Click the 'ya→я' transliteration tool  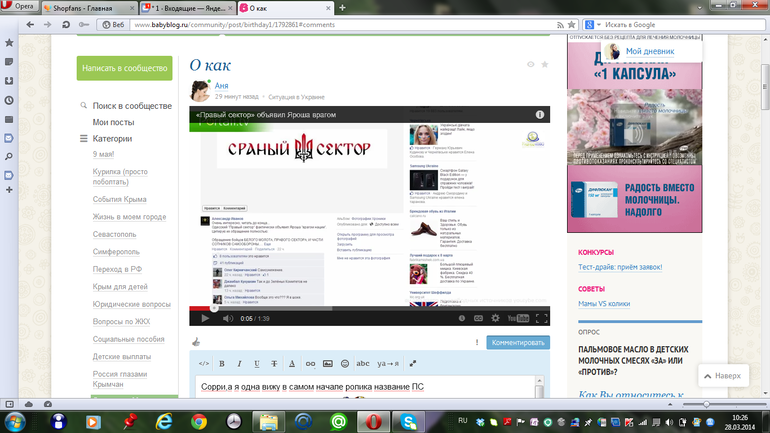pyautogui.click(x=388, y=363)
